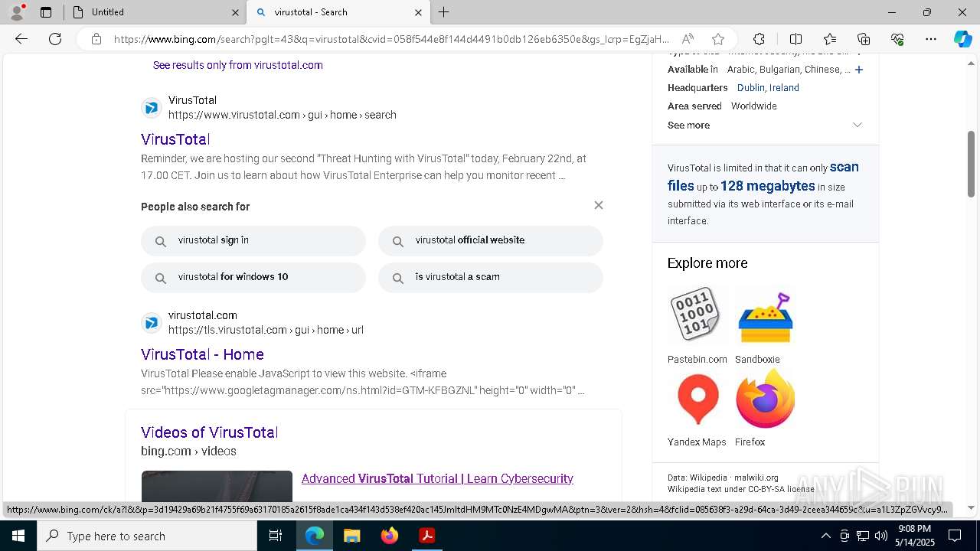Add this page to favorites star

(x=717, y=39)
